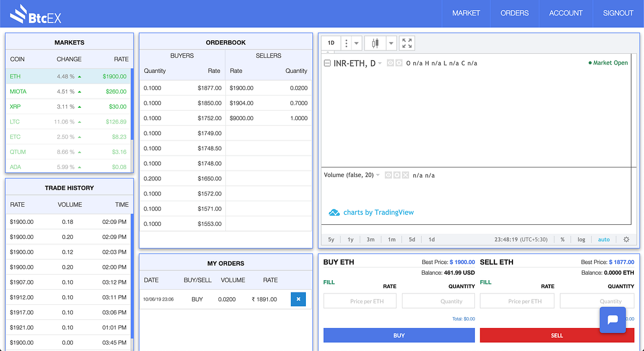This screenshot has height=351, width=644.
Task: Focus the buy Price per ETH field
Action: 360,301
